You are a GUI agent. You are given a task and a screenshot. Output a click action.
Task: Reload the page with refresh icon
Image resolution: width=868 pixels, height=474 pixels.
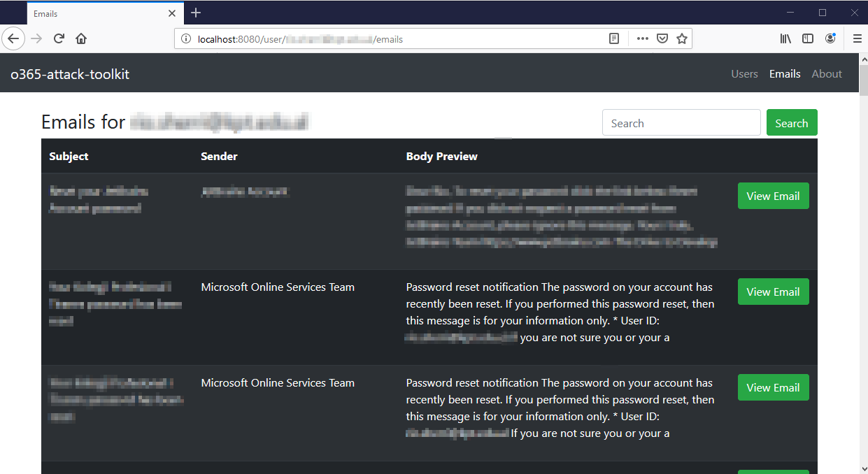[59, 38]
